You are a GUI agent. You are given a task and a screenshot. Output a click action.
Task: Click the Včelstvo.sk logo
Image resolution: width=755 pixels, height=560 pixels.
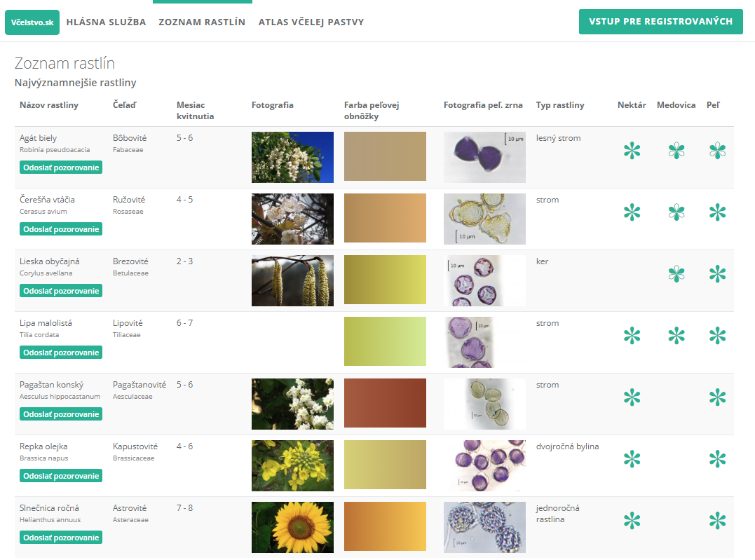pyautogui.click(x=32, y=22)
